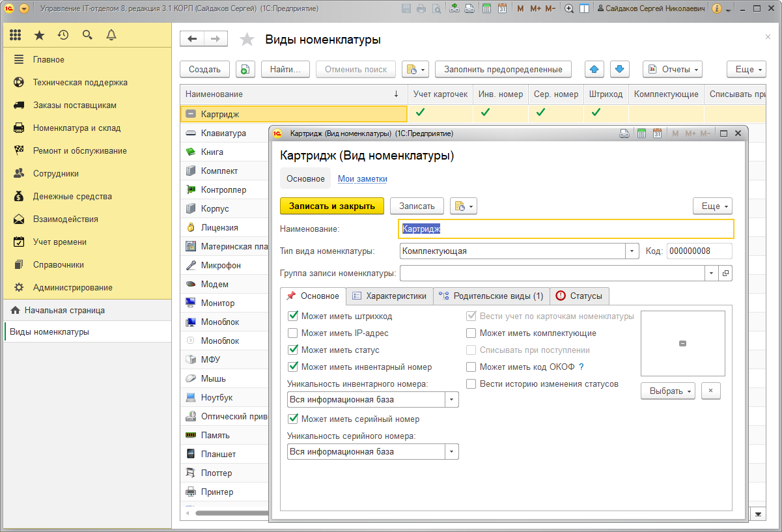Open the Группа записи номенклатуры open-form icon
This screenshot has height=532, width=782.
click(726, 273)
